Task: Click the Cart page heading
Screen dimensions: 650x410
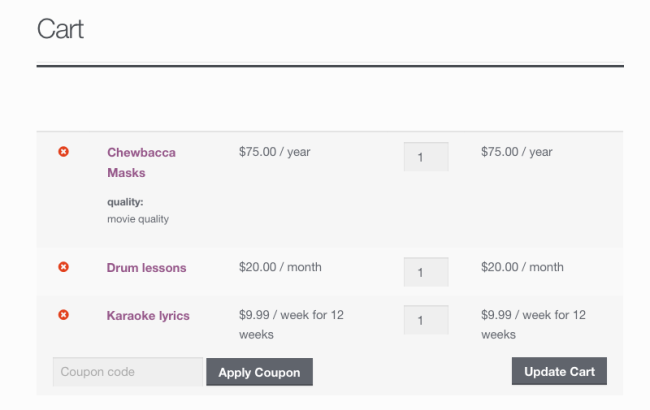Action: pyautogui.click(x=60, y=29)
